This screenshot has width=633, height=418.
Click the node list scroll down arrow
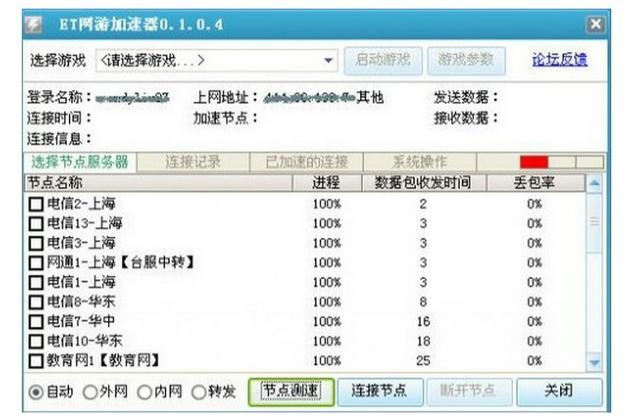click(x=594, y=362)
